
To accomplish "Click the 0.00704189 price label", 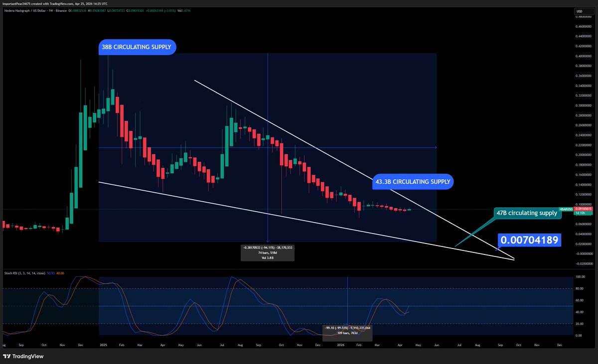I will pyautogui.click(x=530, y=240).
